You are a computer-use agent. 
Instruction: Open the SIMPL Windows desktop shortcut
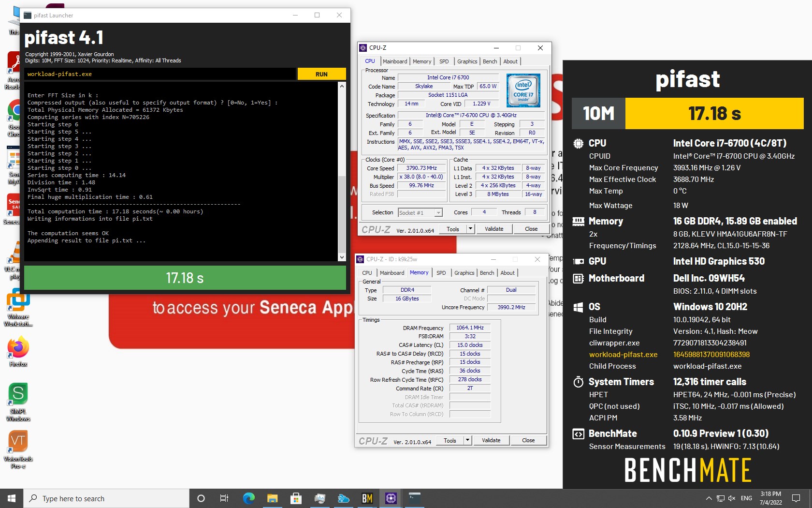pos(18,402)
